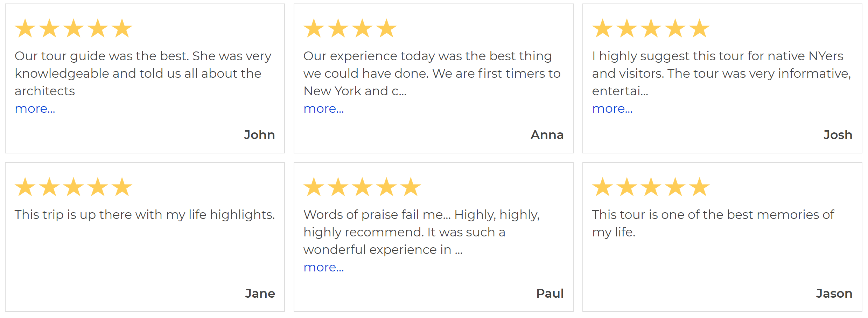Click the first star in Josh's review
The image size is (868, 318).
pos(602,28)
